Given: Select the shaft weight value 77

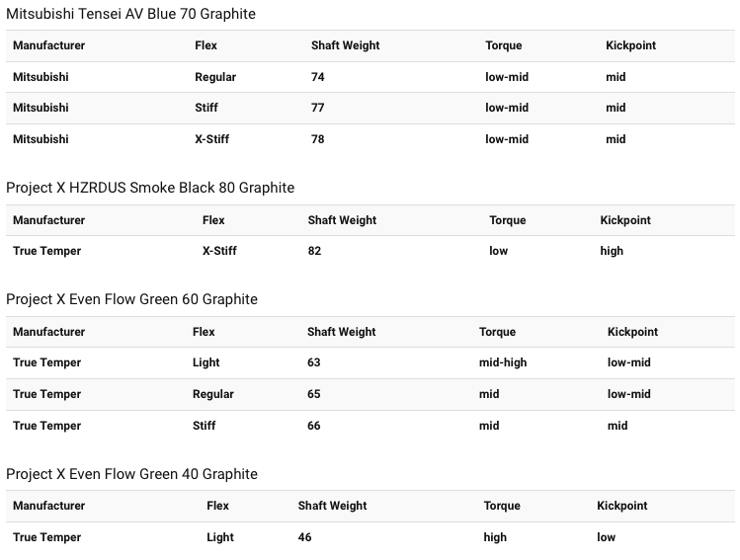Looking at the screenshot, I should [317, 108].
